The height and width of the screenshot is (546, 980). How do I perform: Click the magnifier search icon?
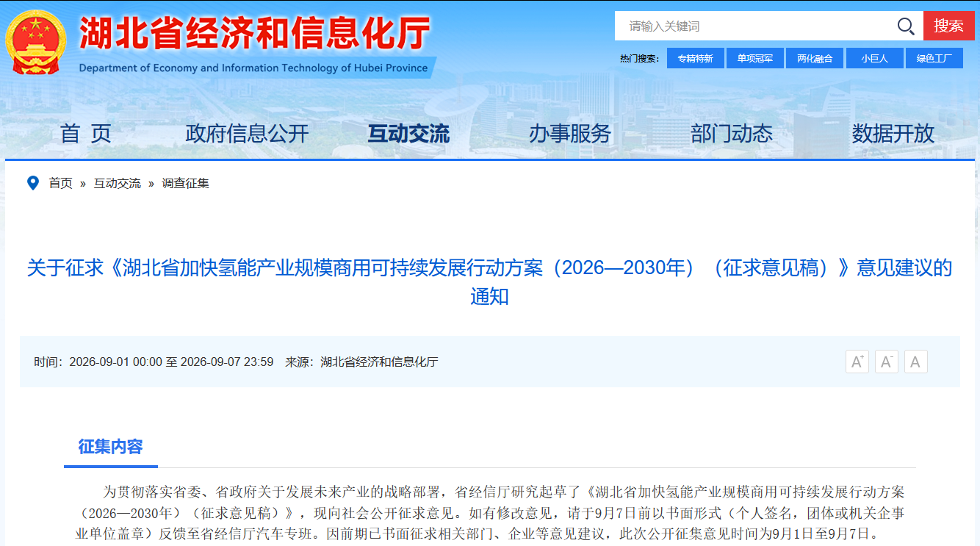(x=906, y=26)
